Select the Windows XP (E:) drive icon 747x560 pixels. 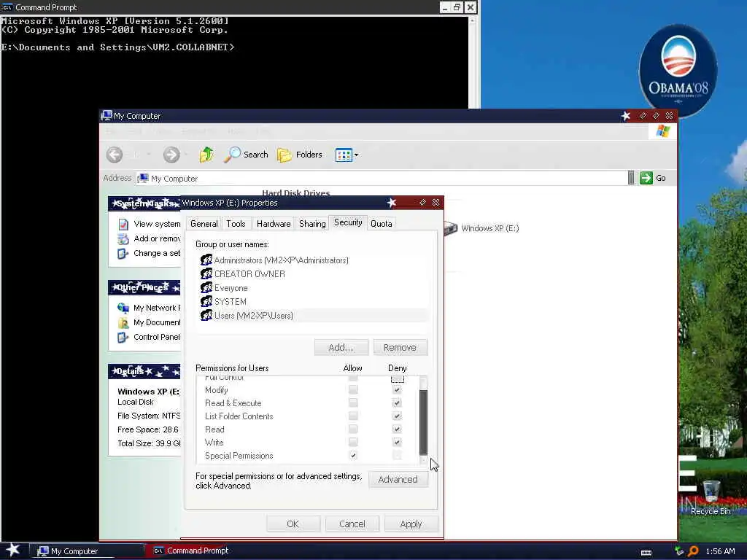451,228
